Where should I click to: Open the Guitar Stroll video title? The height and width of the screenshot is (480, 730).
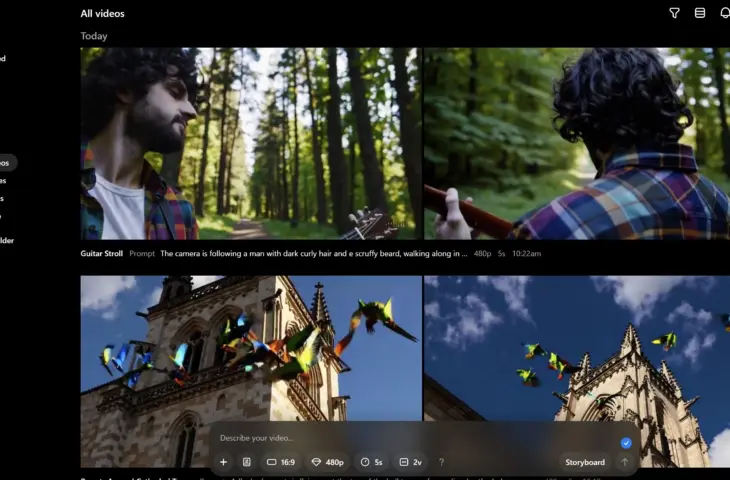[101, 254]
